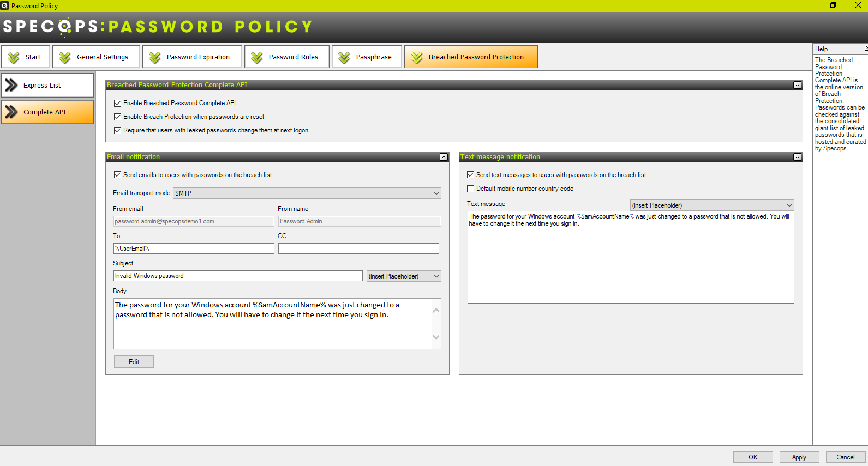
Task: Open the Complete API section
Action: [x=47, y=112]
